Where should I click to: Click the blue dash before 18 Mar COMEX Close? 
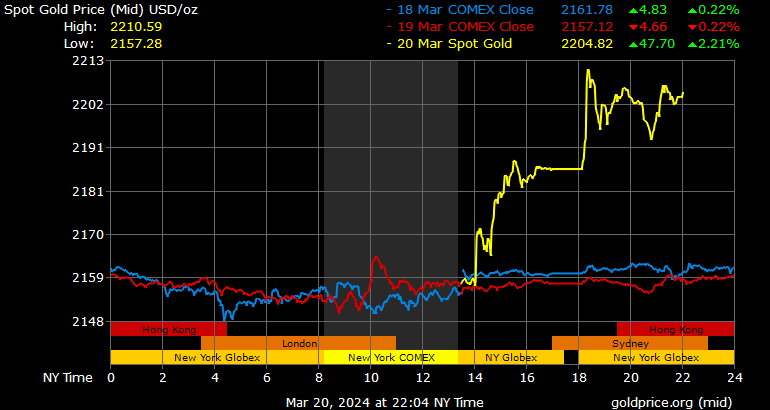pos(389,10)
